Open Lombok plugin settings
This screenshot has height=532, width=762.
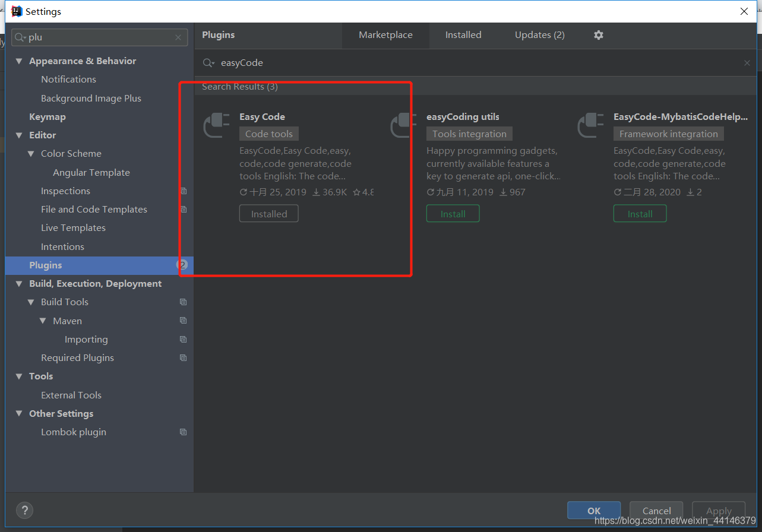[74, 432]
